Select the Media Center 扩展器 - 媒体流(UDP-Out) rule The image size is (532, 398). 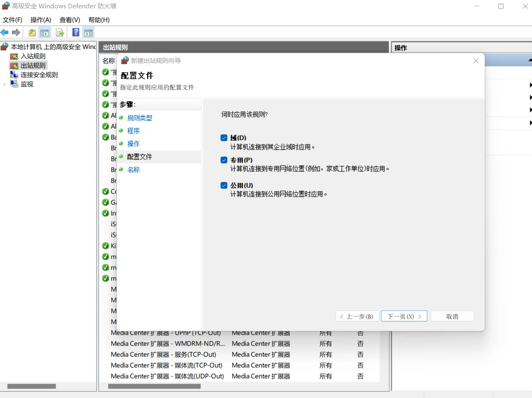pos(167,376)
